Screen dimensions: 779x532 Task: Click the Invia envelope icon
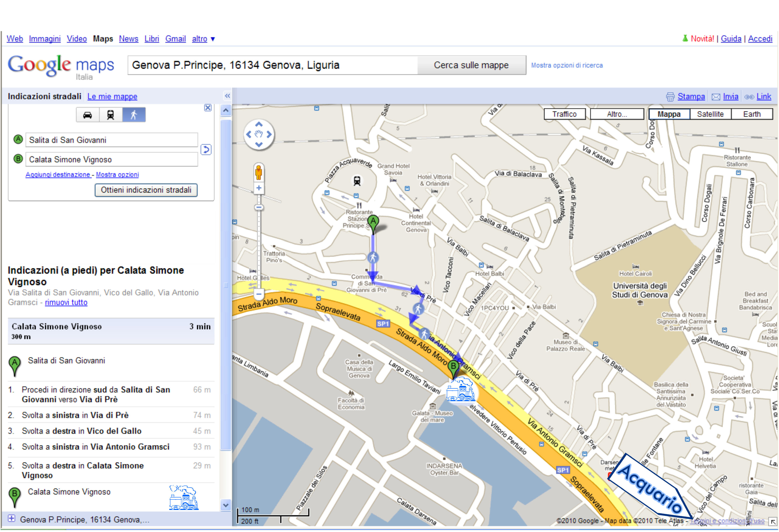[x=716, y=97]
